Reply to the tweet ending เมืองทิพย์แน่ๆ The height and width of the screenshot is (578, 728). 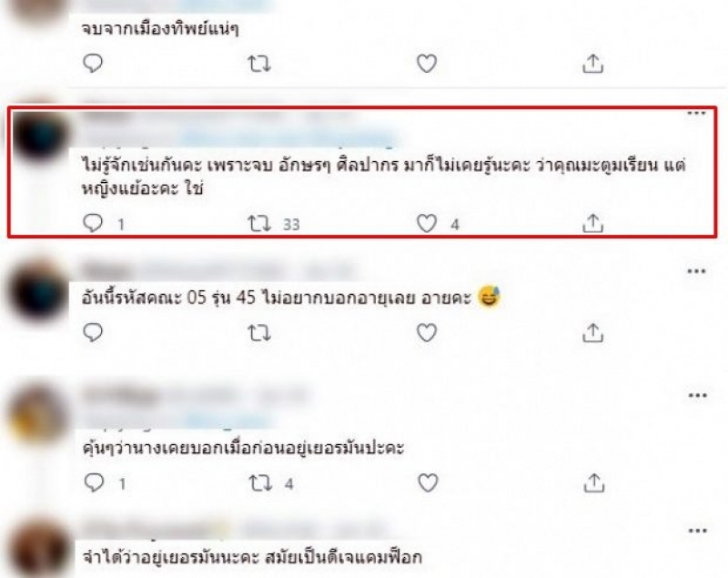click(x=93, y=64)
